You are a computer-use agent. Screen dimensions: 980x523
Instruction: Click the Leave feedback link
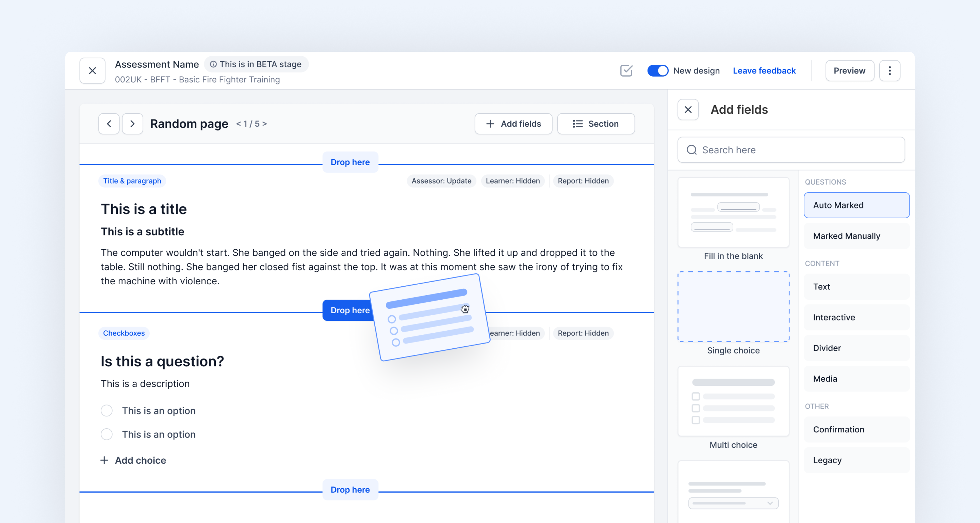point(764,71)
